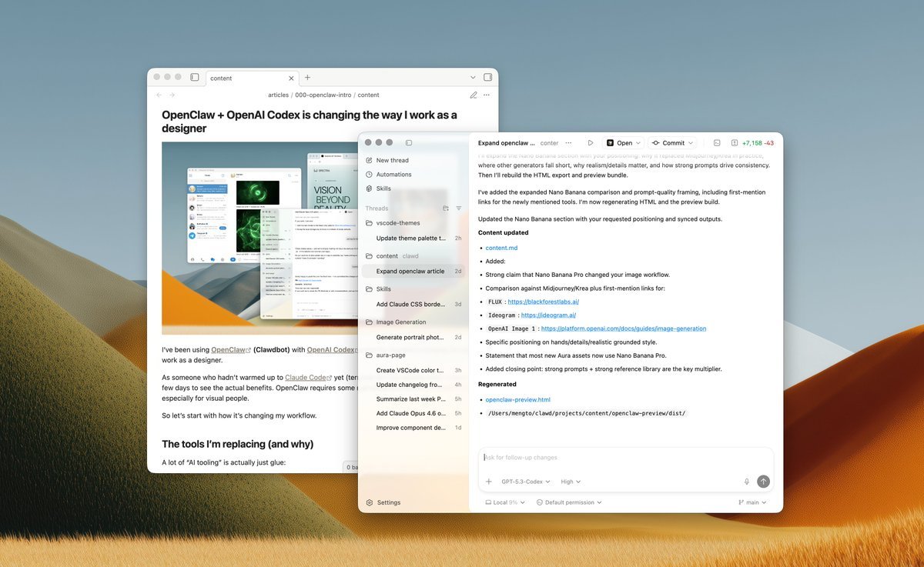
Task: Click the Settings gear in Codex sidebar
Action: [x=370, y=502]
